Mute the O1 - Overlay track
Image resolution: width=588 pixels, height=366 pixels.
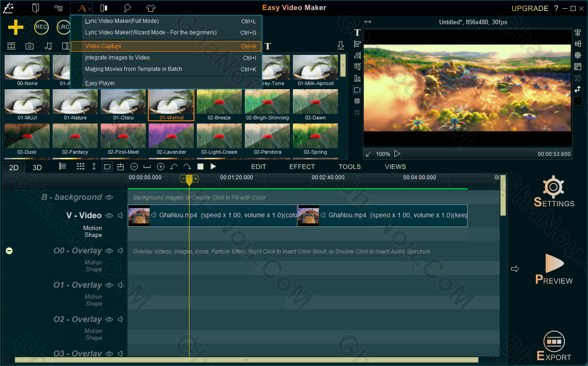(121, 285)
